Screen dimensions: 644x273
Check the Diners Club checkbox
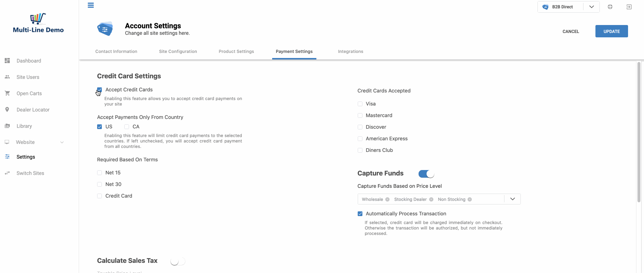pos(360,150)
